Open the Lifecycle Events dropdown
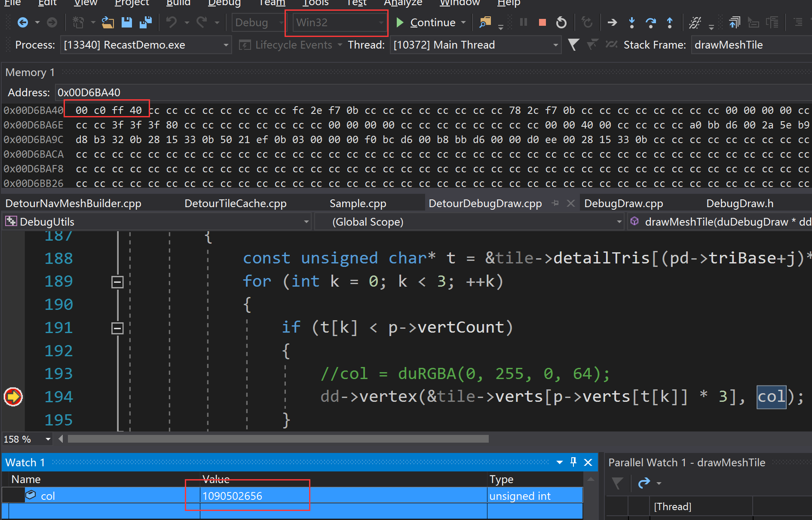The width and height of the screenshot is (812, 520). (291, 45)
